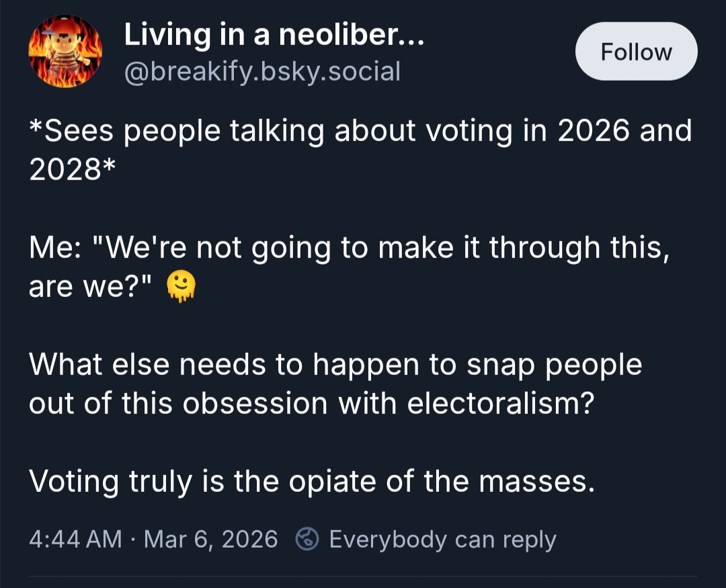This screenshot has width=726, height=588.
Task: Click the 4:44 AM timestamp
Action: tap(76, 539)
